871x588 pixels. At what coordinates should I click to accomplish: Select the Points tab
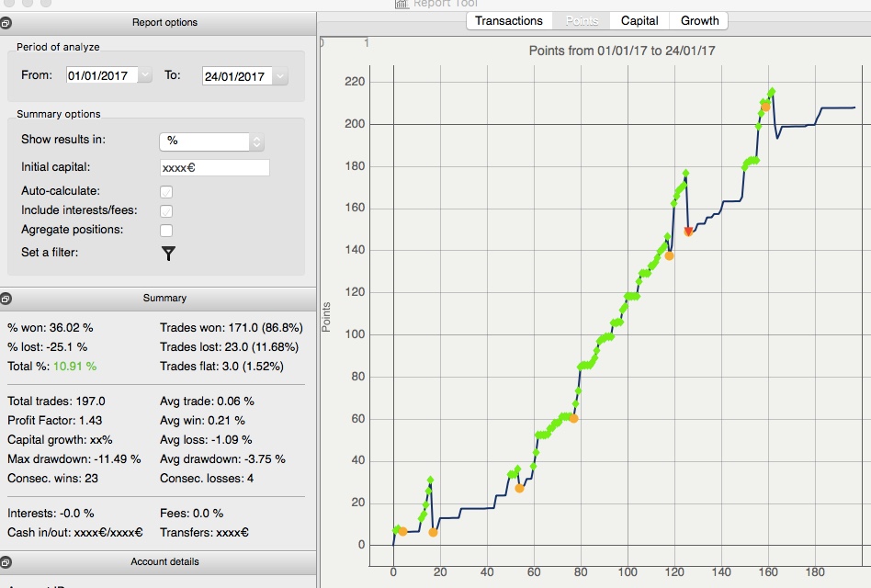tap(581, 21)
